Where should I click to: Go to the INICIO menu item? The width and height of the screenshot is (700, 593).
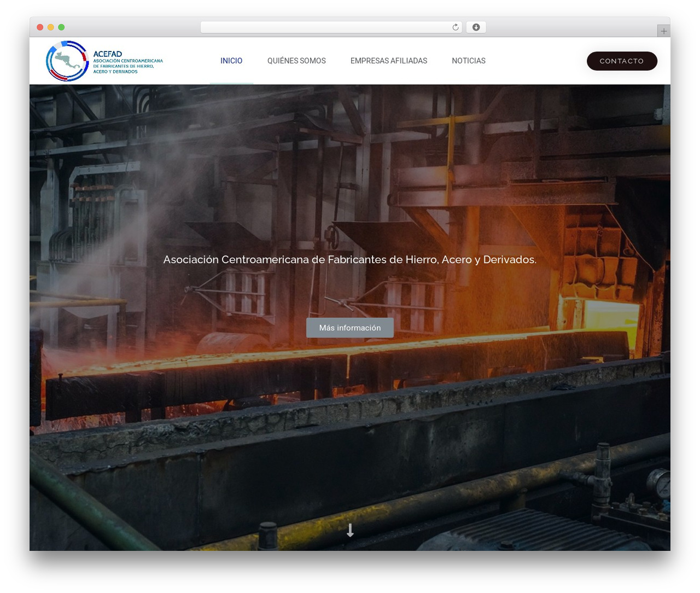click(231, 61)
